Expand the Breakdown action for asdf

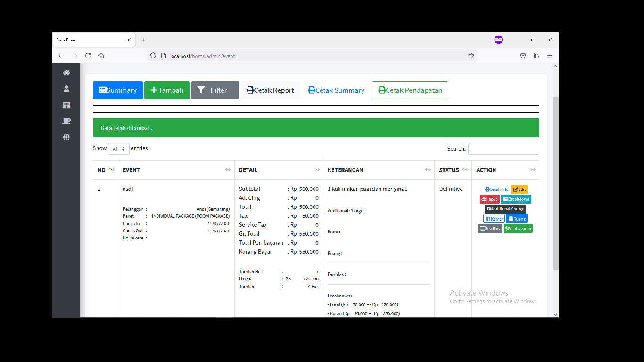515,199
